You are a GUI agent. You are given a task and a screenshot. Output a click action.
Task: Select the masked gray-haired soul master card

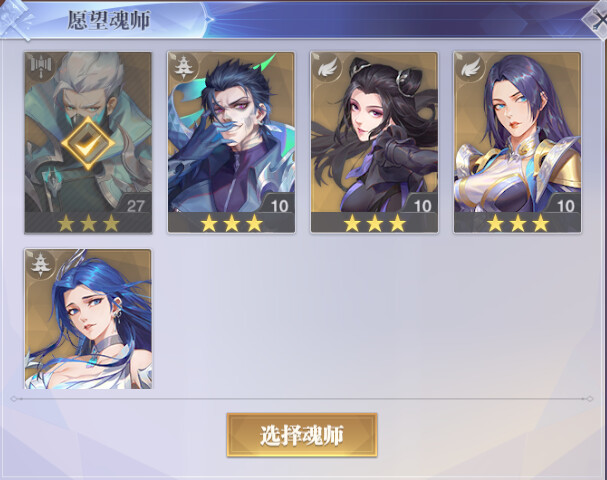[x=88, y=143]
